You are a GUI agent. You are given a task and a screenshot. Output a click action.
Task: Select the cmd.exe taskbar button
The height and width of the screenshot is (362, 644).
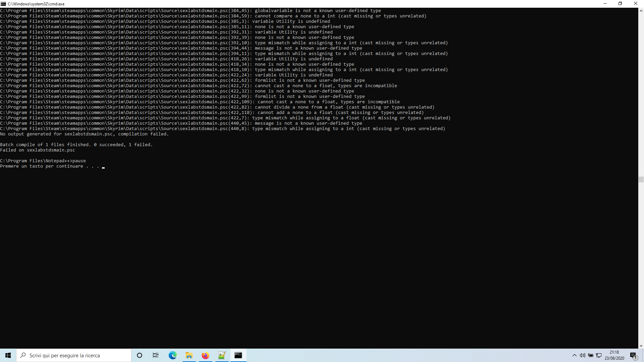tap(238, 355)
